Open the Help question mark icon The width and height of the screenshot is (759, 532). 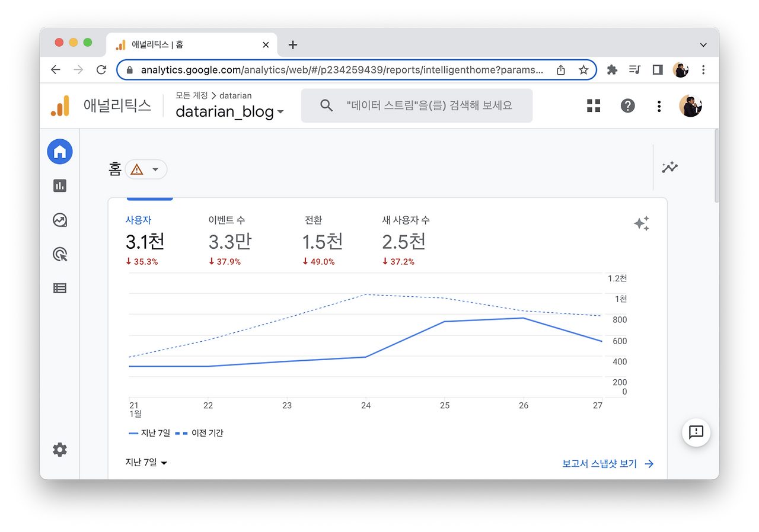(627, 105)
